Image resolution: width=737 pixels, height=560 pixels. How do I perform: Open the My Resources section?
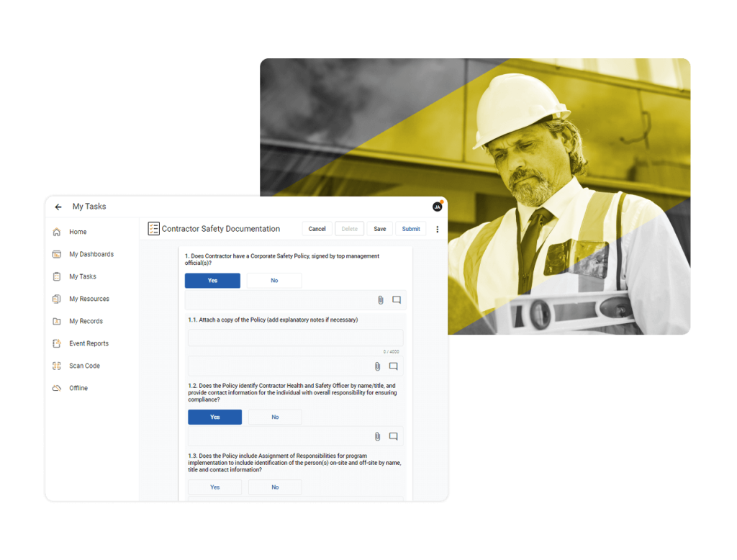56,299
